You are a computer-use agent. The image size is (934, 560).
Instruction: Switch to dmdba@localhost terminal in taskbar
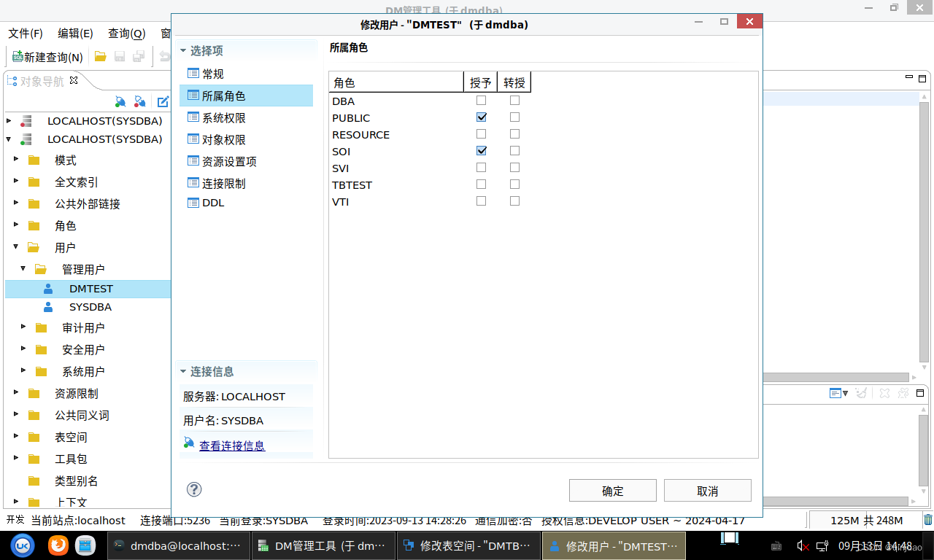click(178, 546)
